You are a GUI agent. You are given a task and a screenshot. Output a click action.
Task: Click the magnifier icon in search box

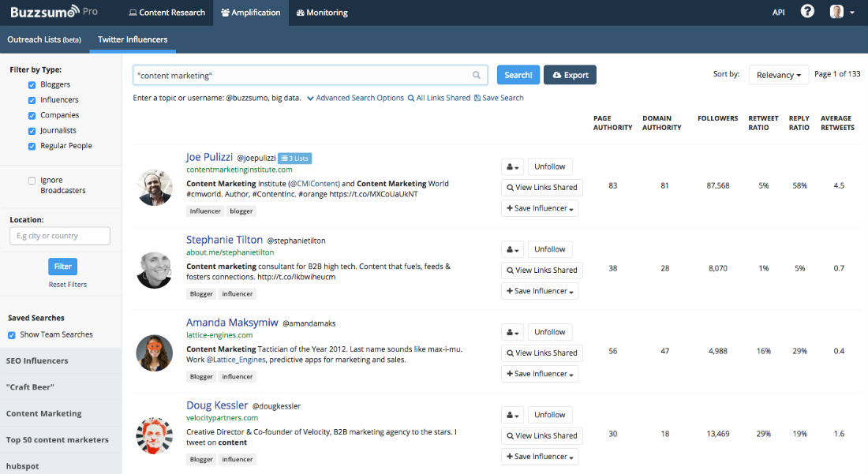pos(477,75)
